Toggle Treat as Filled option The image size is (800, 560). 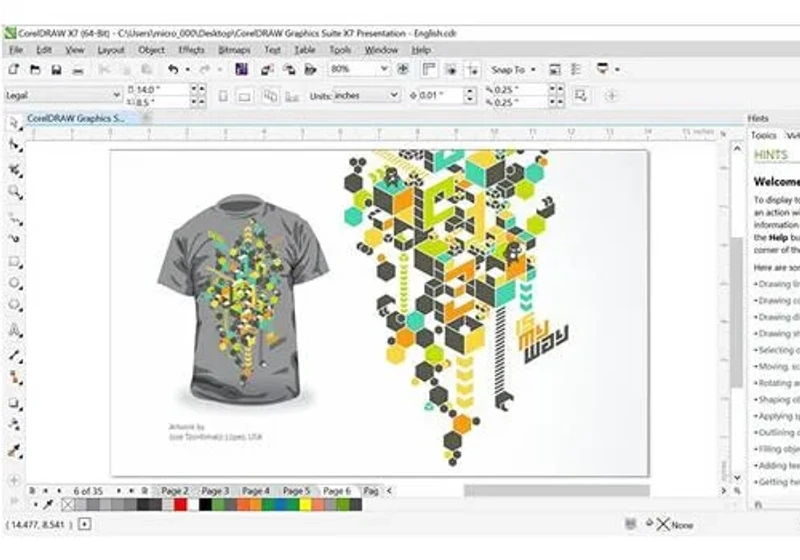[x=581, y=95]
